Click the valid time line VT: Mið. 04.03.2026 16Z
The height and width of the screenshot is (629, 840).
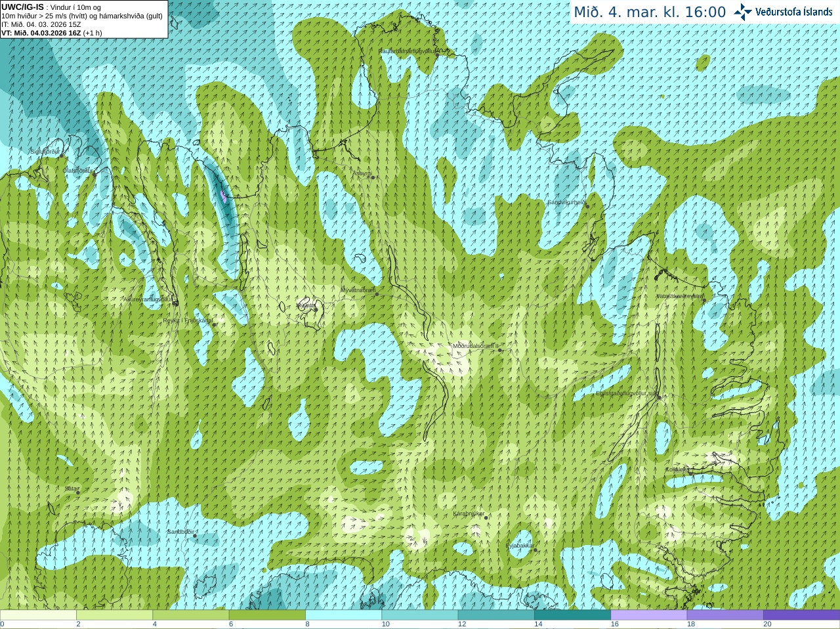[41, 33]
